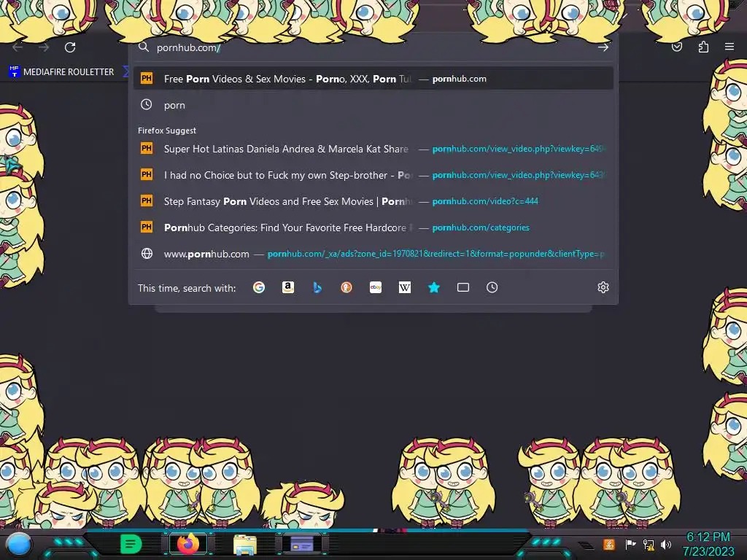The height and width of the screenshot is (560, 747).
Task: Select the www.pornhub.com popunder ads suggestion
Action: click(373, 253)
